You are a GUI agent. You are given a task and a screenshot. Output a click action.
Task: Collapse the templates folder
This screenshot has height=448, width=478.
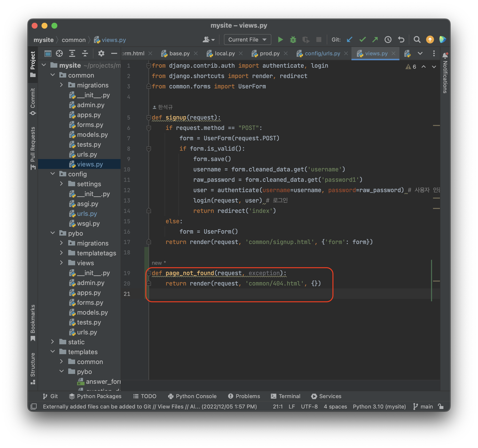pos(53,352)
